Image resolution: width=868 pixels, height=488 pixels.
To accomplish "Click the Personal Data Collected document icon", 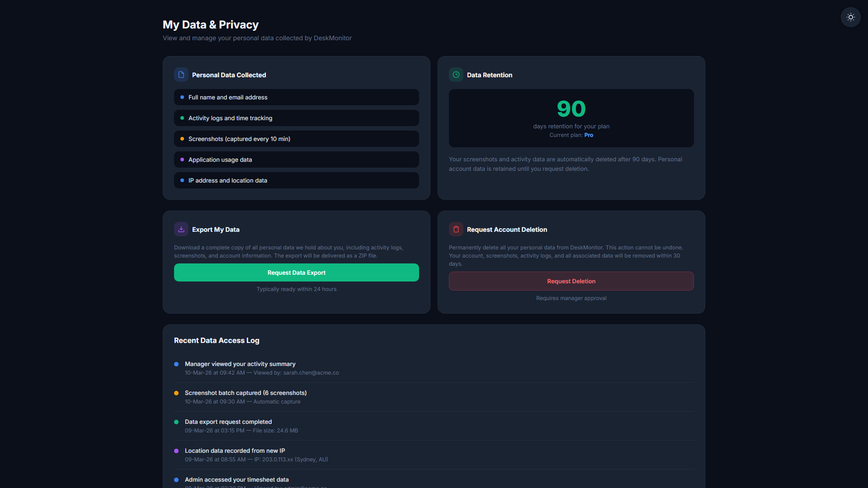I will click(x=181, y=75).
